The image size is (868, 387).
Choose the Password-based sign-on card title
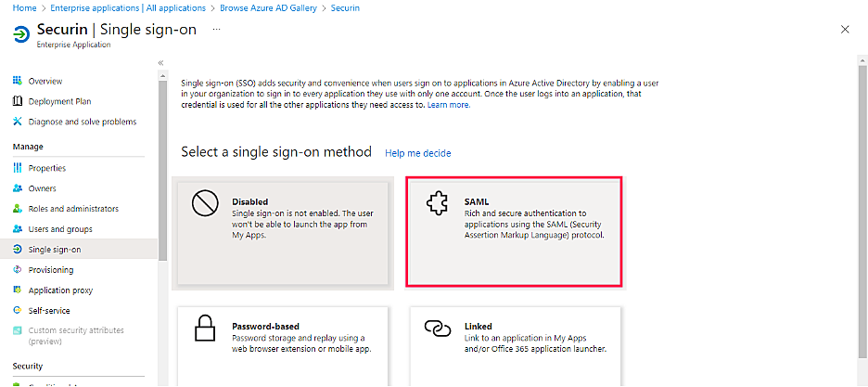[265, 327]
